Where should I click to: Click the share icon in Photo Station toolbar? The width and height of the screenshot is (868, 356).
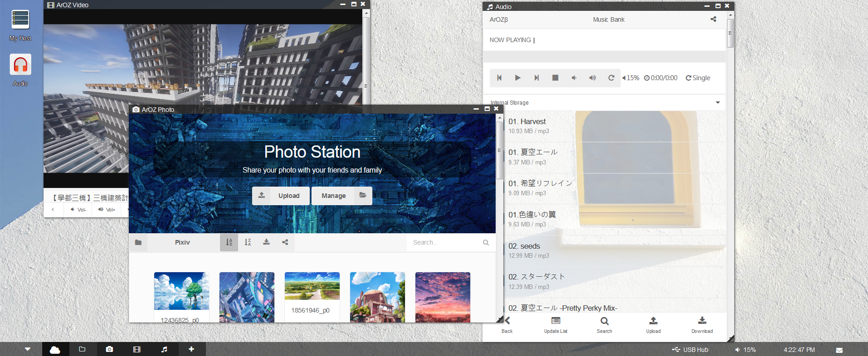[285, 242]
